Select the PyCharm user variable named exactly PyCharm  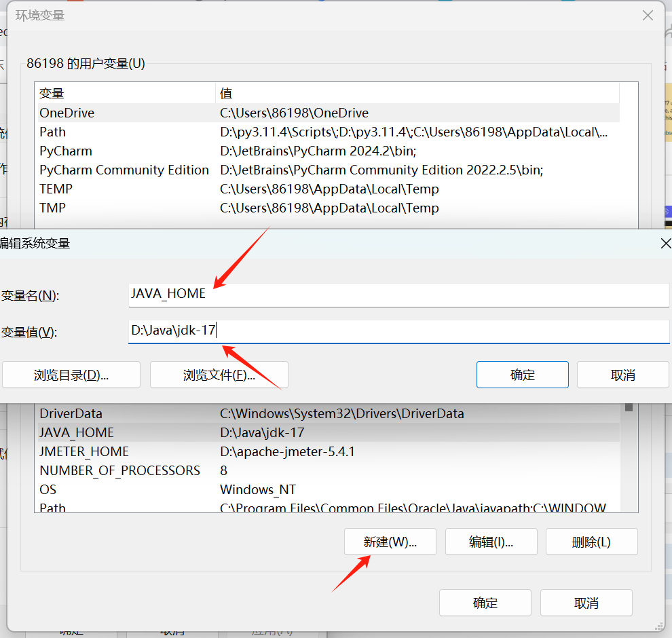click(329, 151)
